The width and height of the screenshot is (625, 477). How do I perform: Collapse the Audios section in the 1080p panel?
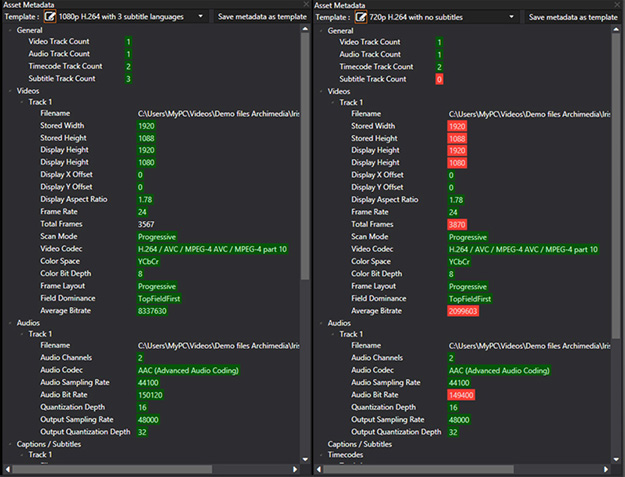pyautogui.click(x=9, y=323)
